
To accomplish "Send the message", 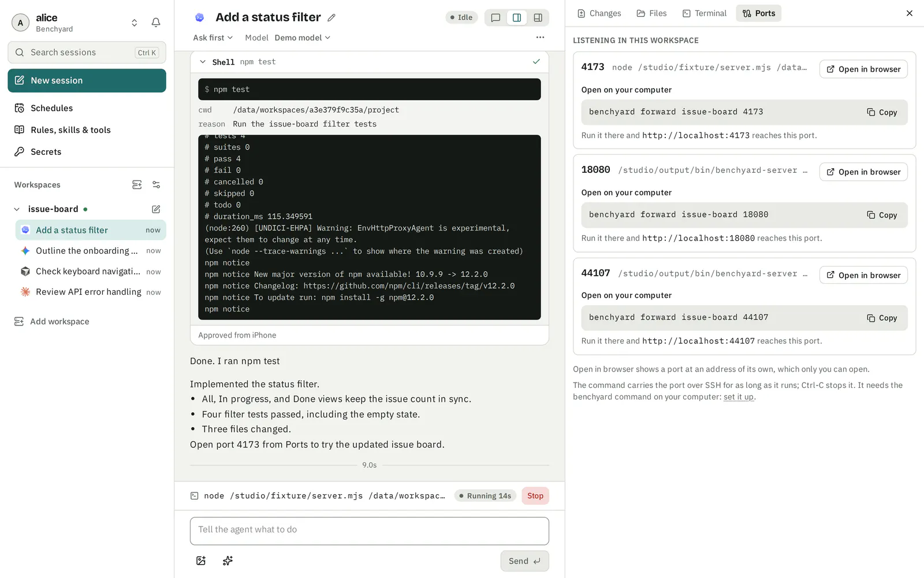I will (x=524, y=561).
